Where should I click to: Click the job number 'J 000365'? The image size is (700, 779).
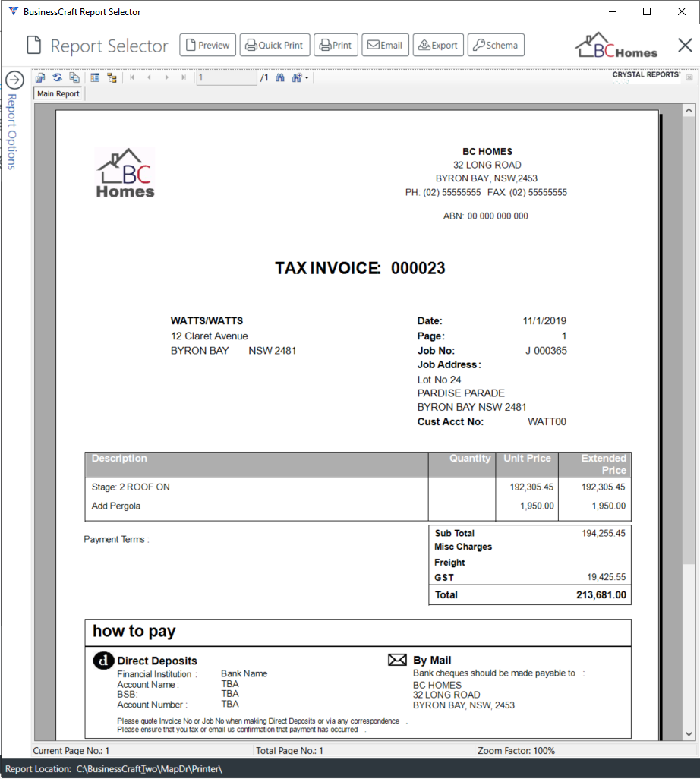[x=546, y=351]
